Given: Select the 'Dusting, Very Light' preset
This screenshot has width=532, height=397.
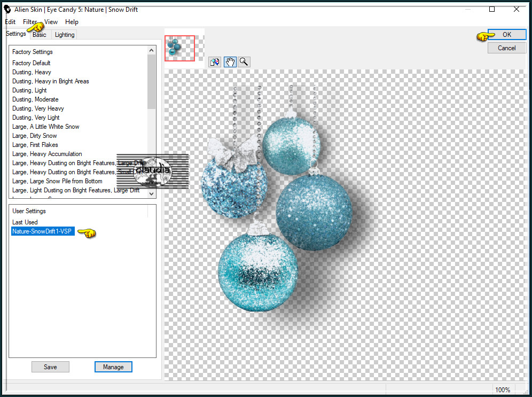Looking at the screenshot, I should (x=36, y=118).
